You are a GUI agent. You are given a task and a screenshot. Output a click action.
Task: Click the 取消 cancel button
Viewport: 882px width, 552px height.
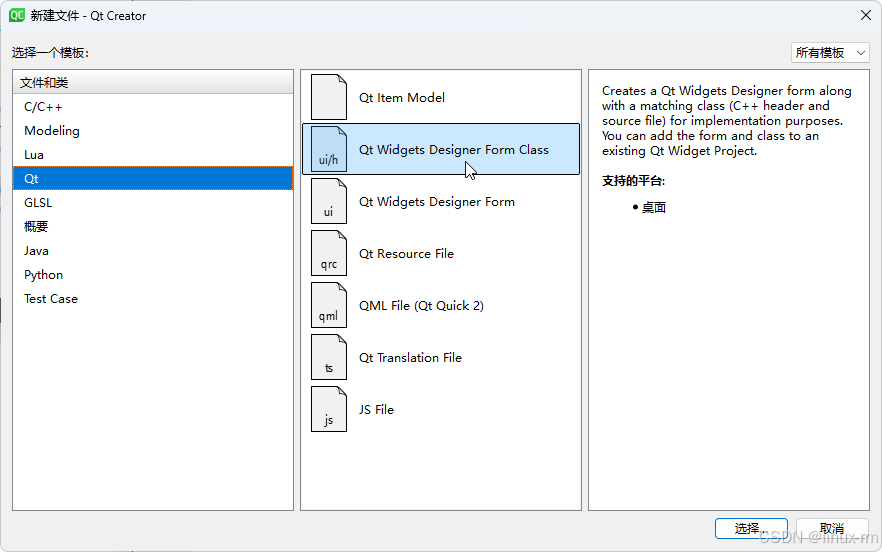[832, 528]
